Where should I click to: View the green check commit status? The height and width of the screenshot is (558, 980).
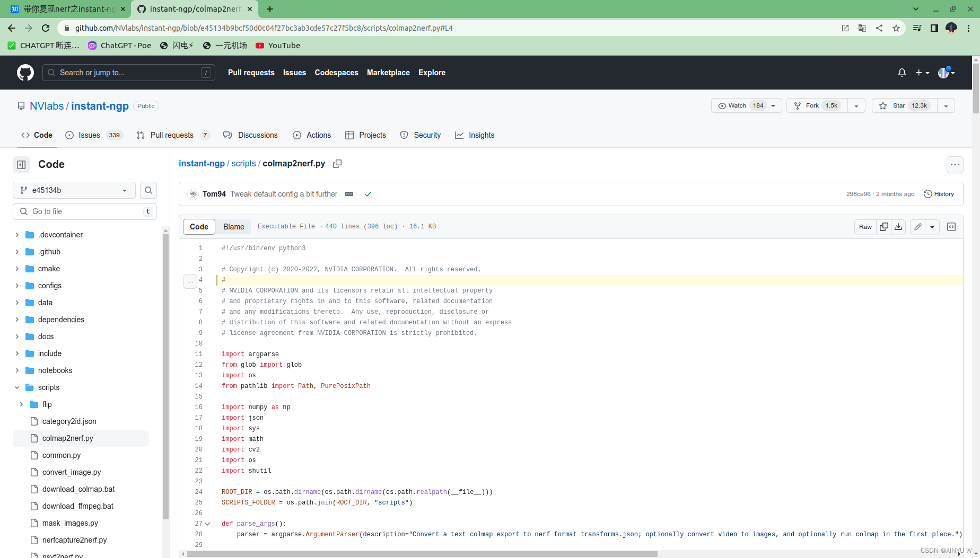pyautogui.click(x=368, y=194)
